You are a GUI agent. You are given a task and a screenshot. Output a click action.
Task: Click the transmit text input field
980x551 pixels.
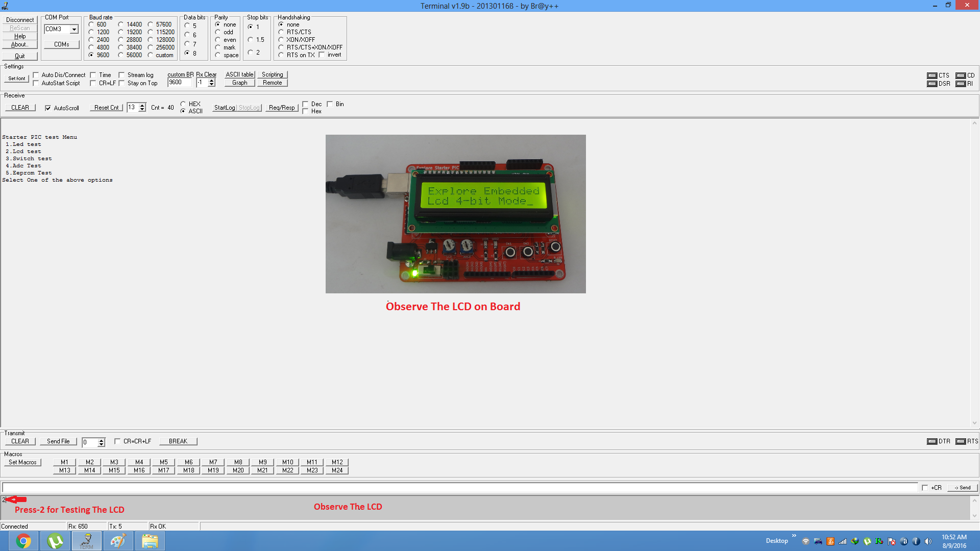459,488
